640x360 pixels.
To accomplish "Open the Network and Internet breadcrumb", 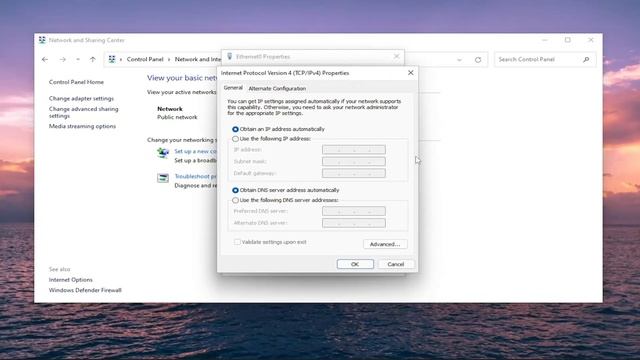I will point(198,59).
